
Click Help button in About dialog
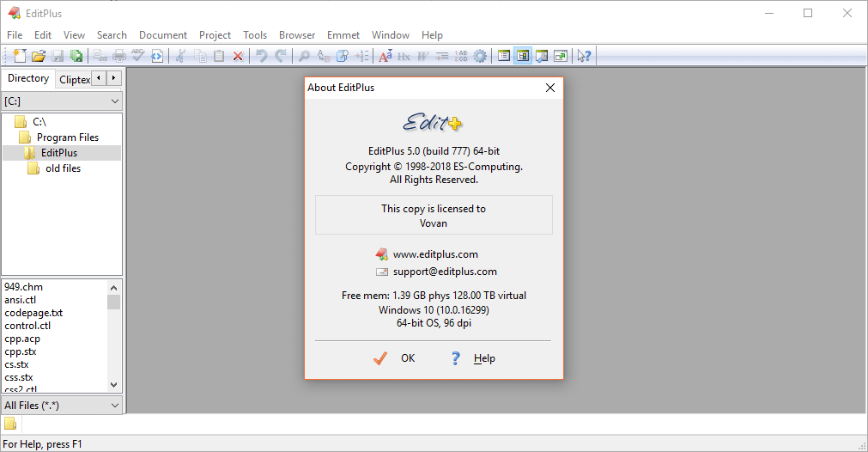tap(473, 358)
